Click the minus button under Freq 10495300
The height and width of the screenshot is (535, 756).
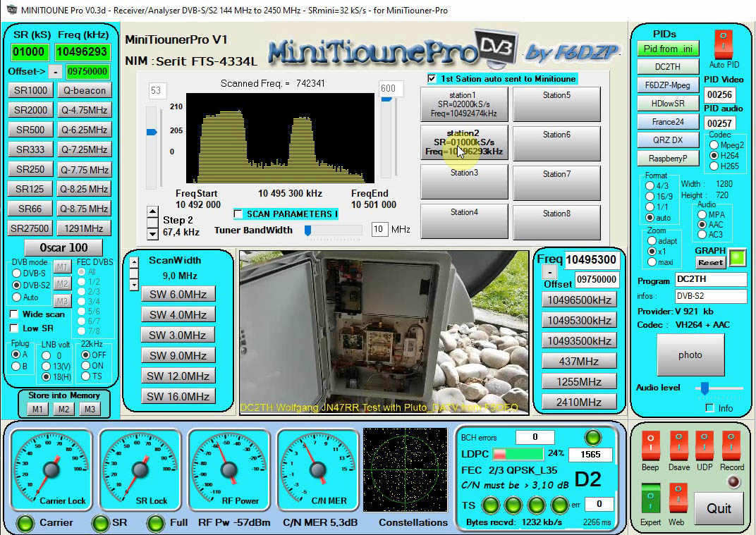point(549,273)
